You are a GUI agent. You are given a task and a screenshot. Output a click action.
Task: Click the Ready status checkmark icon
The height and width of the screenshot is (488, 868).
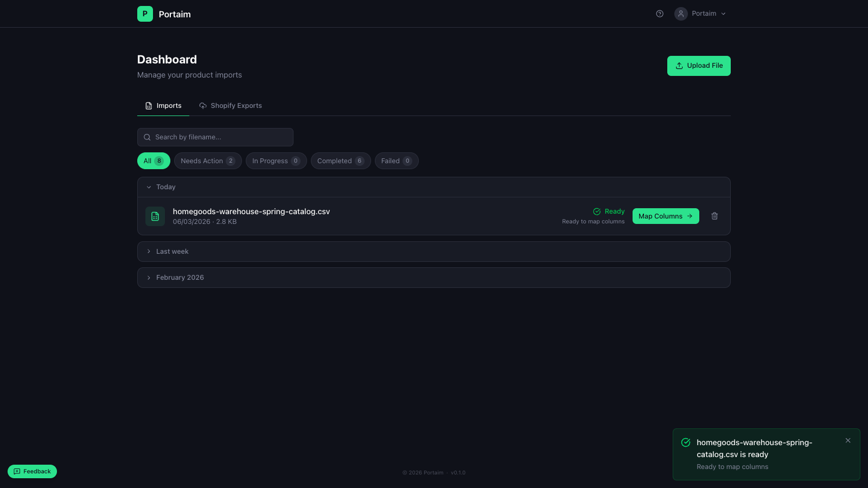[596, 211]
